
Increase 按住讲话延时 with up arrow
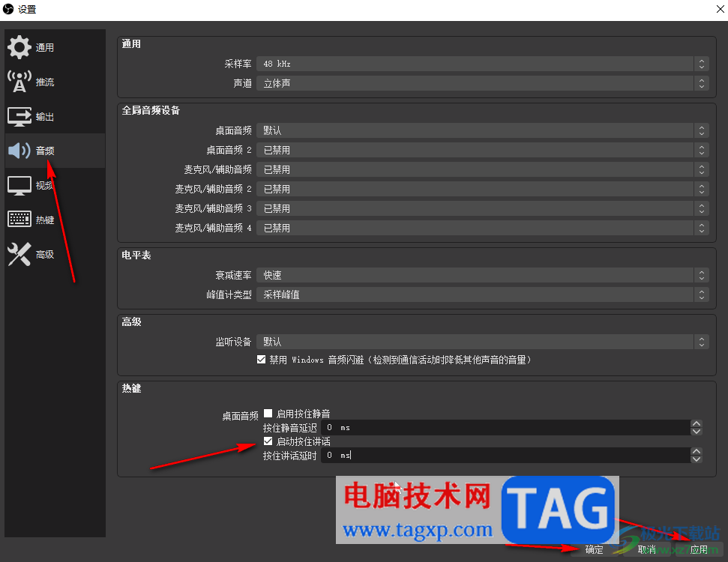pos(696,452)
